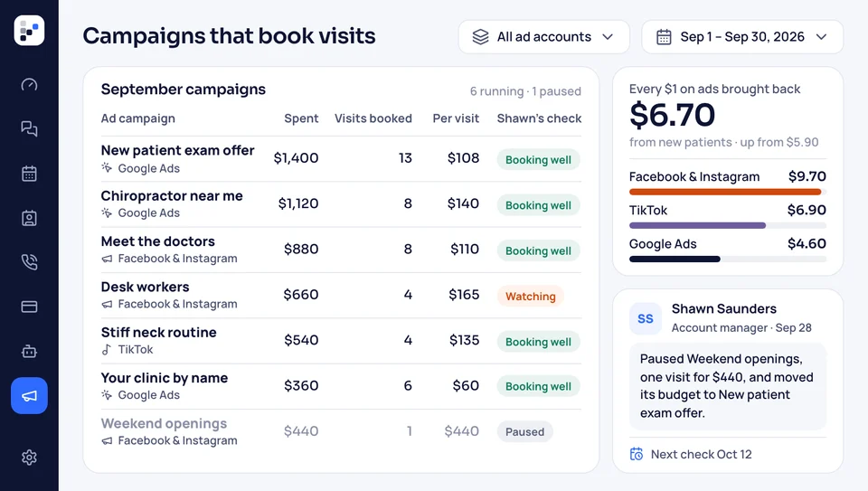Click the Next check Oct 12 text

pos(702,455)
